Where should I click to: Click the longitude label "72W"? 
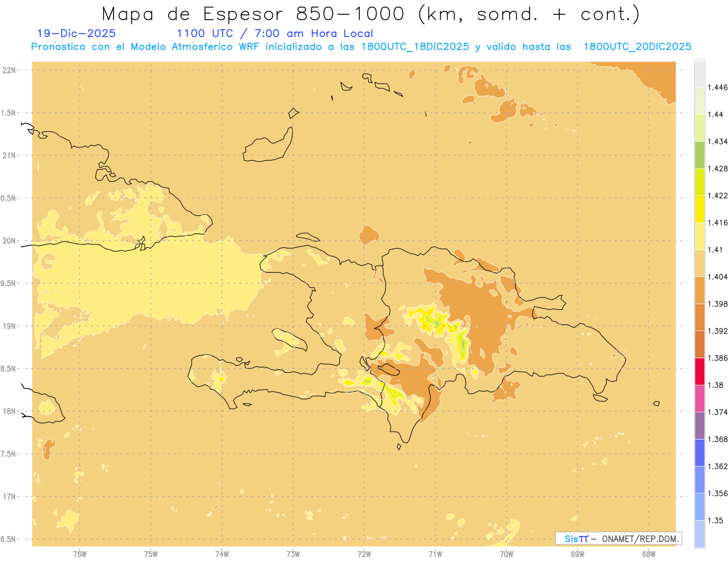point(364,554)
